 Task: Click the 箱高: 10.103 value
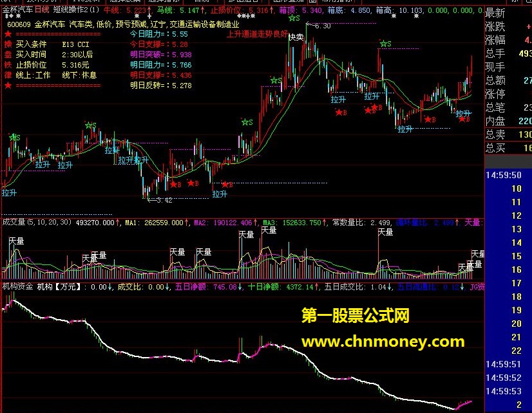tap(399, 10)
